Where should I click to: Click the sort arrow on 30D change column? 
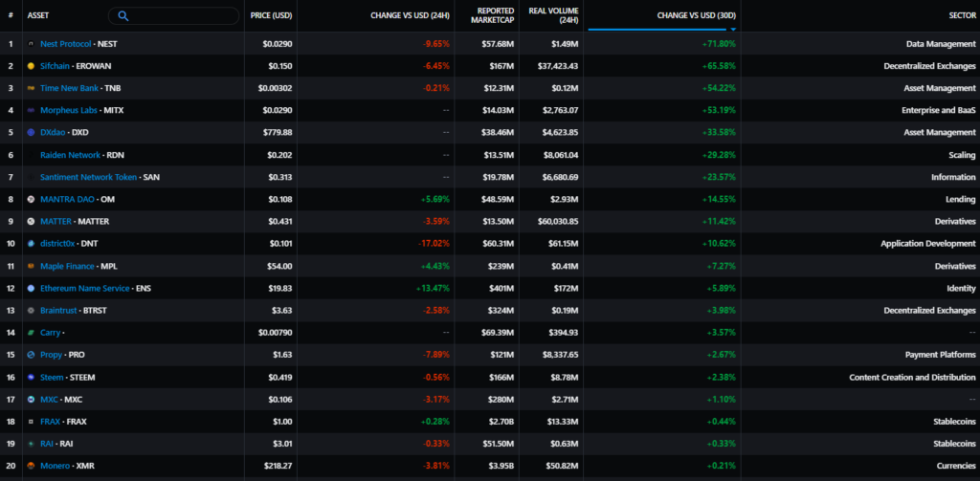pyautogui.click(x=733, y=29)
